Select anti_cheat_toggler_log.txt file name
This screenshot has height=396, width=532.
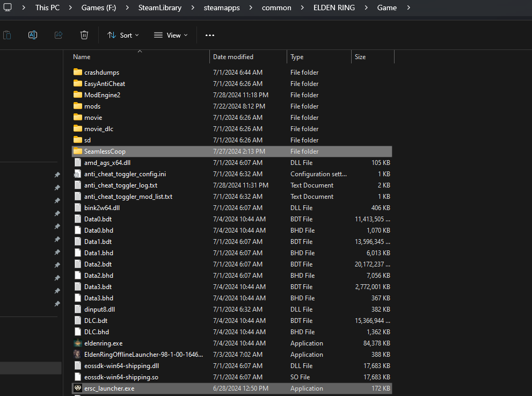121,185
